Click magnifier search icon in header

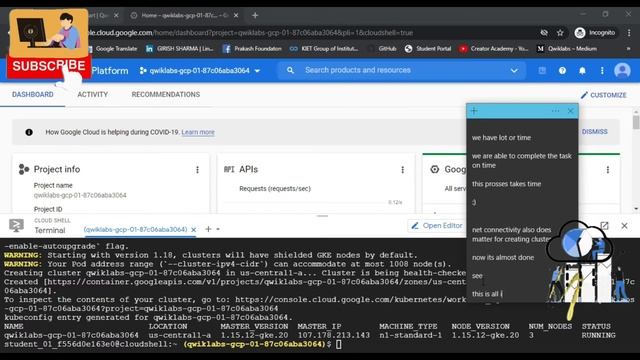pyautogui.click(x=290, y=70)
